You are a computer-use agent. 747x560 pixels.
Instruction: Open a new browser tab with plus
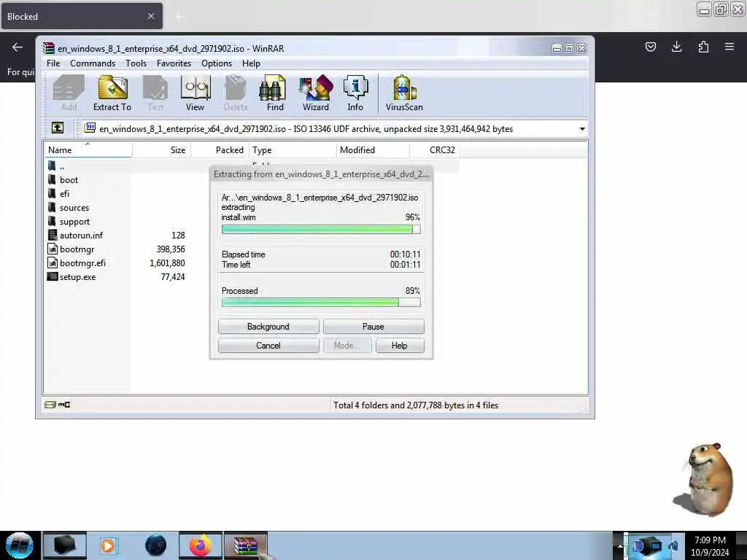pyautogui.click(x=179, y=17)
